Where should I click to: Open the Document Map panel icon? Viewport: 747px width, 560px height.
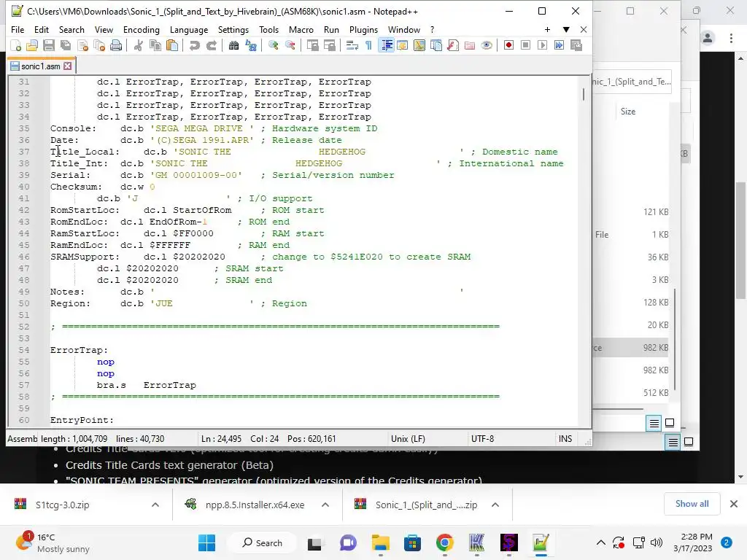coord(419,45)
